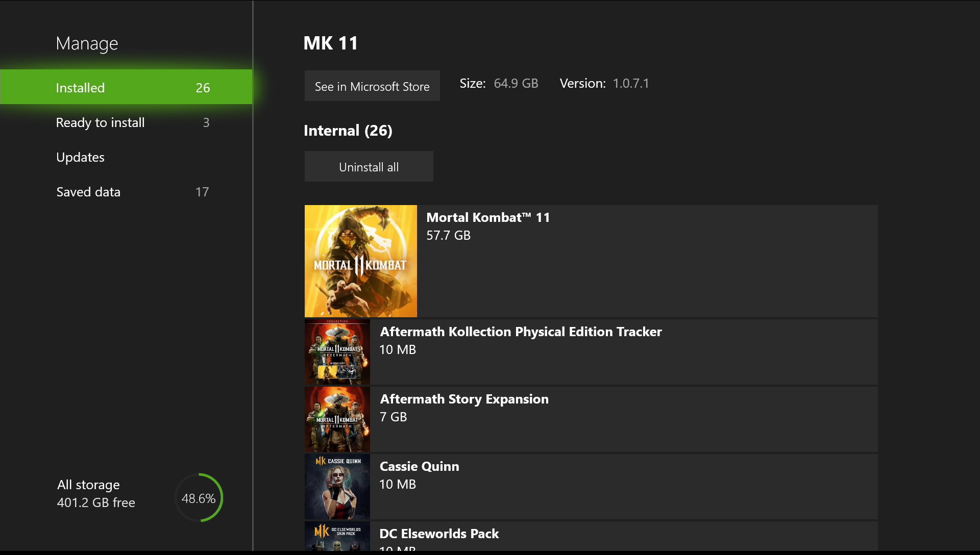This screenshot has height=555, width=980.
Task: Click the Mortal Kombat™ 11 title text
Action: 488,217
